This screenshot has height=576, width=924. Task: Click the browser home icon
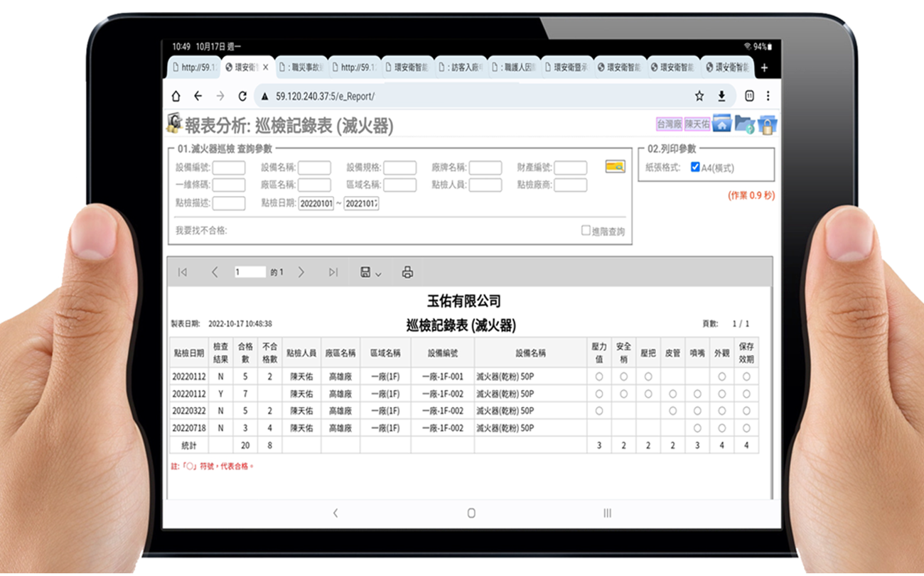[176, 96]
